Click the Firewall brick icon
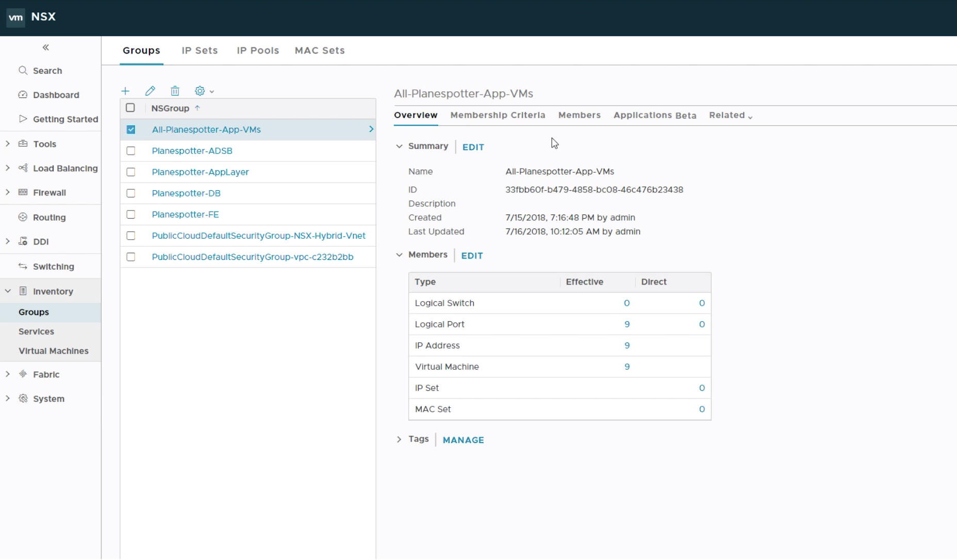Viewport: 957px width, 560px height. point(23,192)
